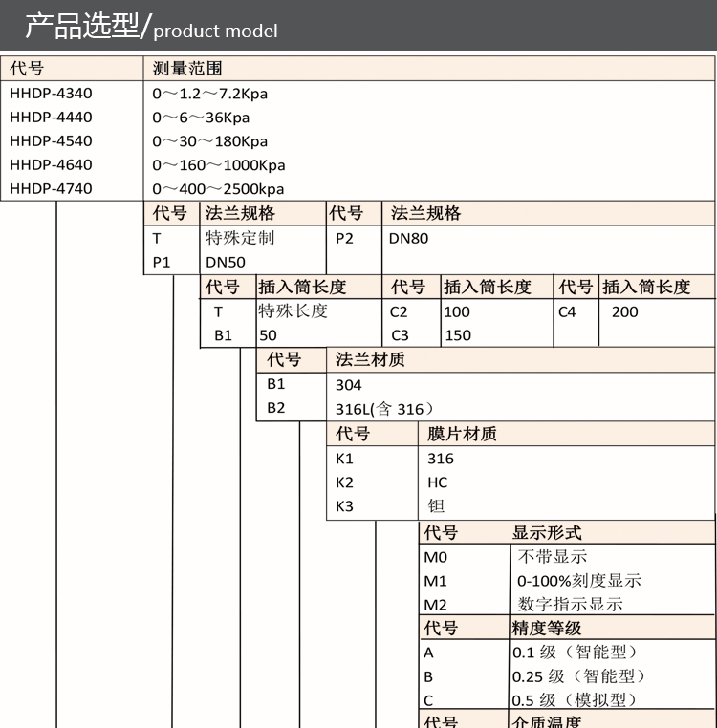Screen dimensions: 717x728
Task: Select flange specification DN50
Action: pos(227,262)
